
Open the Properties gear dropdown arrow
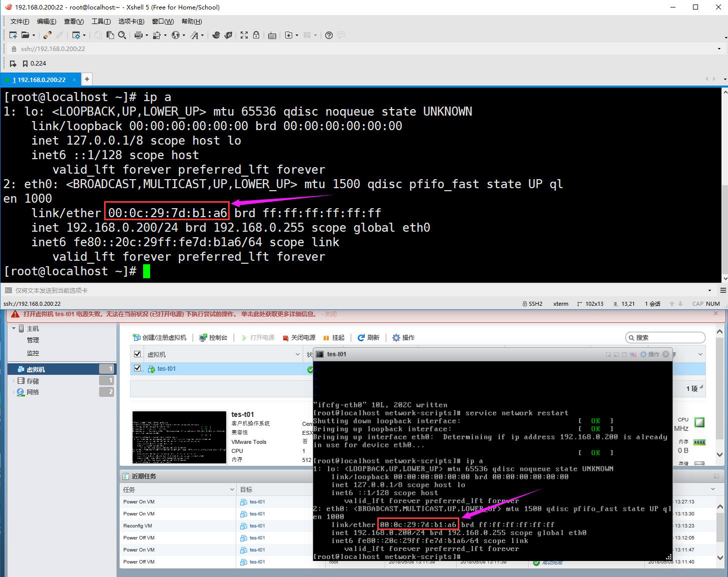(x=84, y=35)
